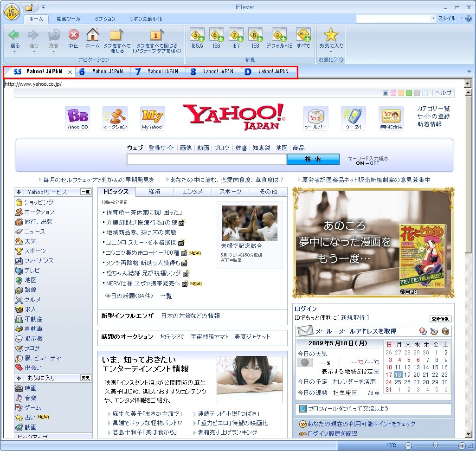This screenshot has height=451, width=476.
Task: Open the ショッピング link in sidebar
Action: point(39,202)
